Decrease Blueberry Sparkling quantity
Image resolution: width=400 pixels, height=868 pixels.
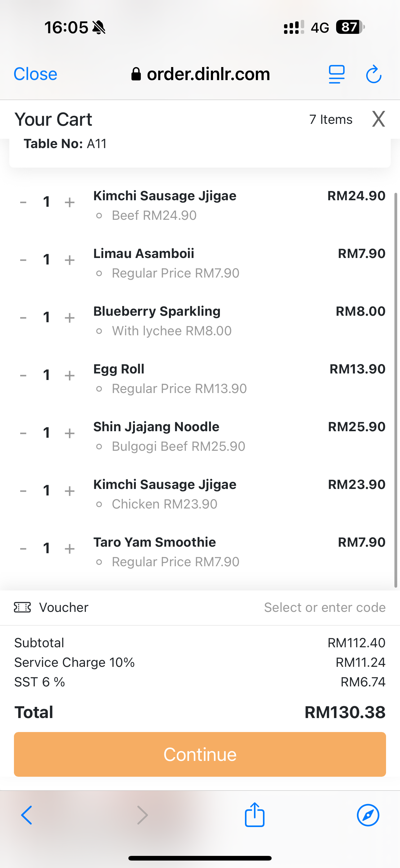tap(23, 318)
